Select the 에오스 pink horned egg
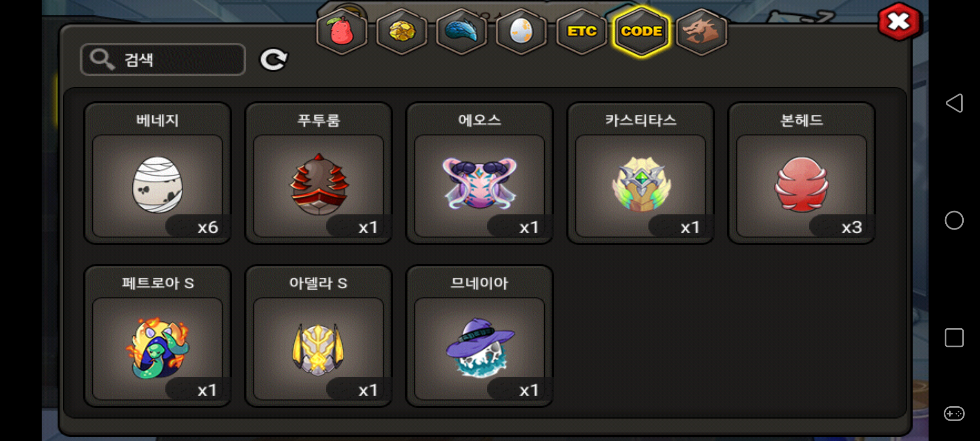 click(479, 174)
